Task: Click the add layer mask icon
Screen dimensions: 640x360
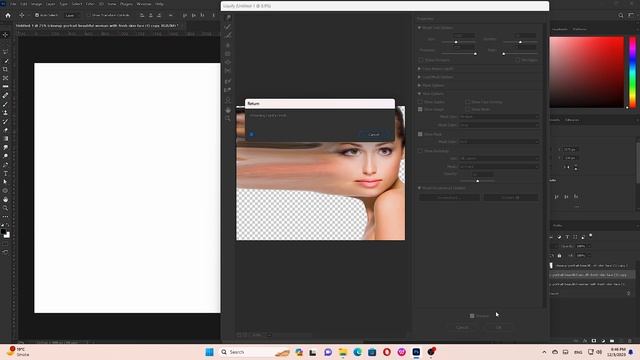Action: point(594,340)
